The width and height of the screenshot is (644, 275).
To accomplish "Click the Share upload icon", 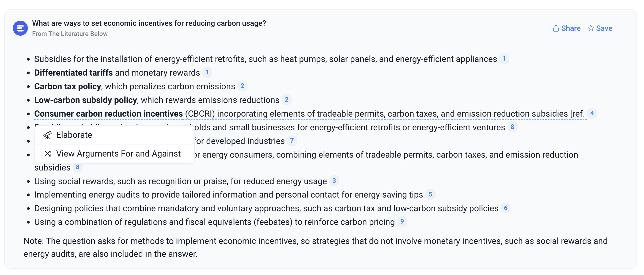I will 556,28.
